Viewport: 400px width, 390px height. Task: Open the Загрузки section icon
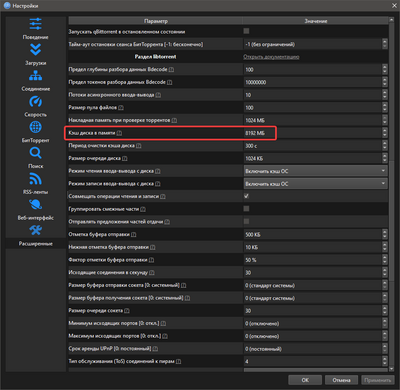[x=35, y=50]
